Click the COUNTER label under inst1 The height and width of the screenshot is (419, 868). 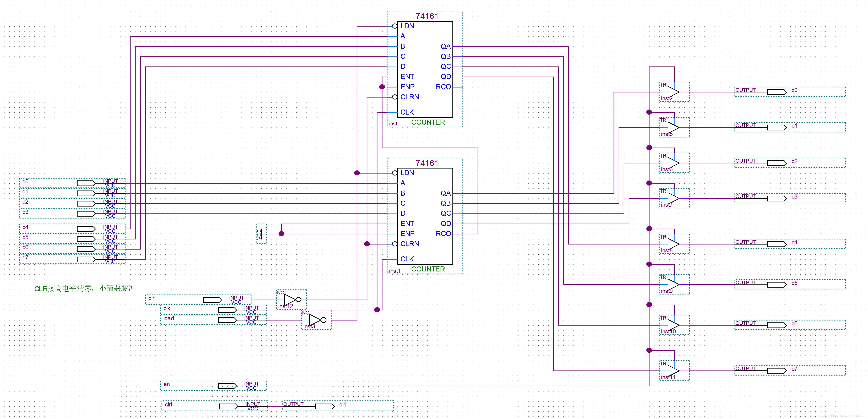click(428, 269)
